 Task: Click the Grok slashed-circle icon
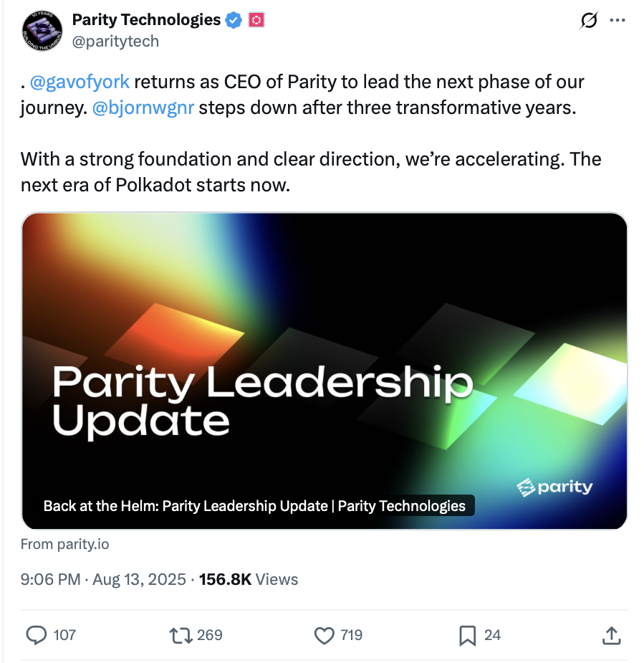point(588,22)
